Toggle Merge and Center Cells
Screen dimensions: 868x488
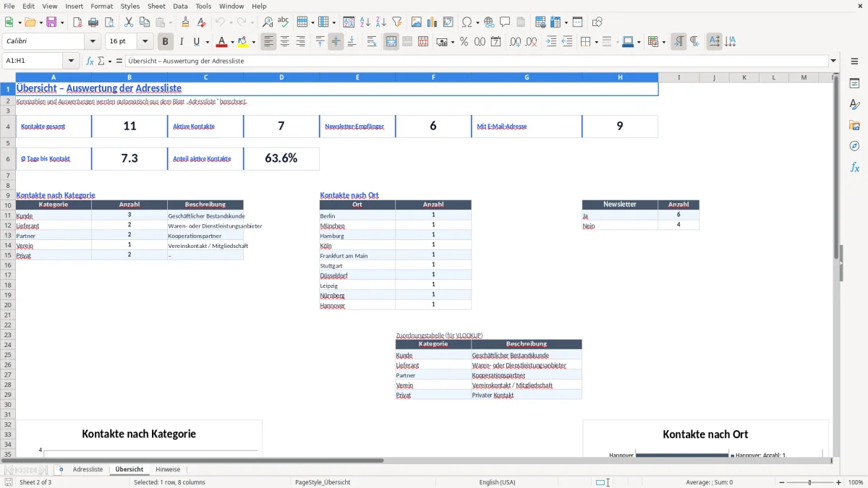point(391,42)
